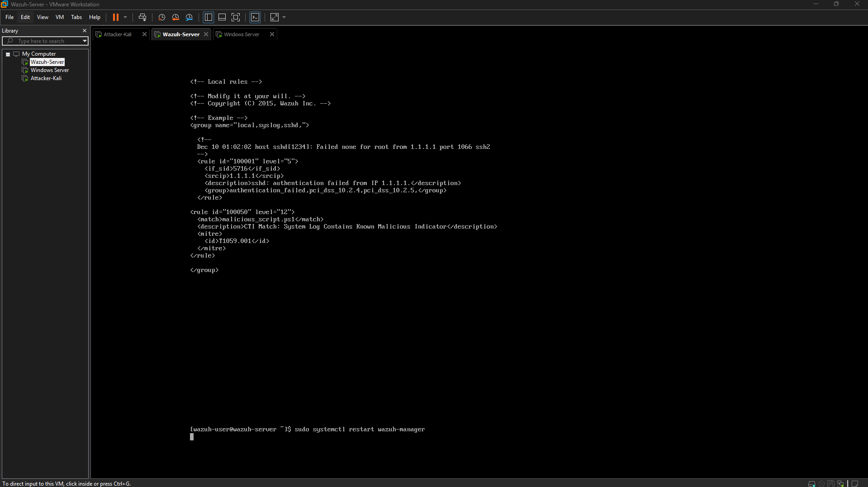The width and height of the screenshot is (868, 487).
Task: Enter full screen mode
Action: pos(236,17)
